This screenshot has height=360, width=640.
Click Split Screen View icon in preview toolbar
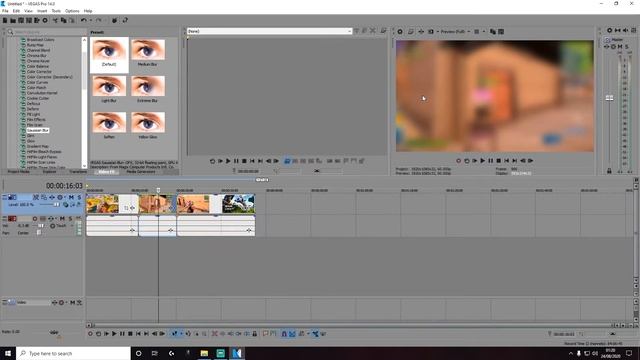click(x=431, y=31)
